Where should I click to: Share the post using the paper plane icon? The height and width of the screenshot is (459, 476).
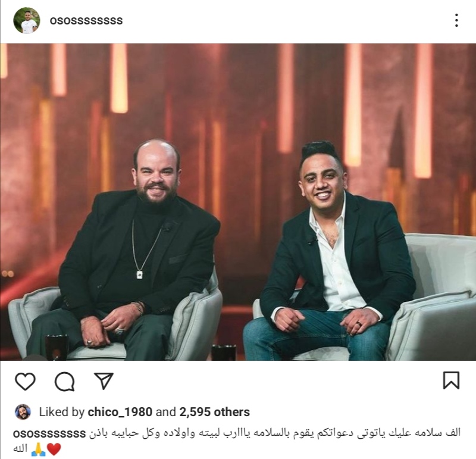point(104,380)
